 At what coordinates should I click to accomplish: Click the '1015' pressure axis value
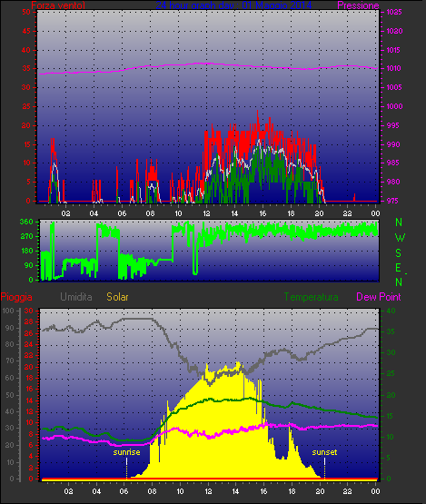point(394,50)
